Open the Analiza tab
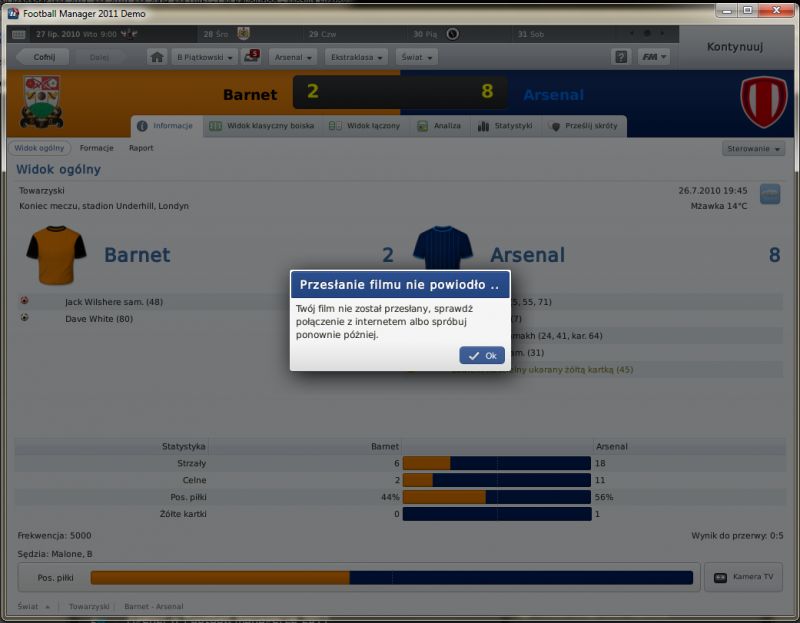The height and width of the screenshot is (623, 800). (440, 126)
